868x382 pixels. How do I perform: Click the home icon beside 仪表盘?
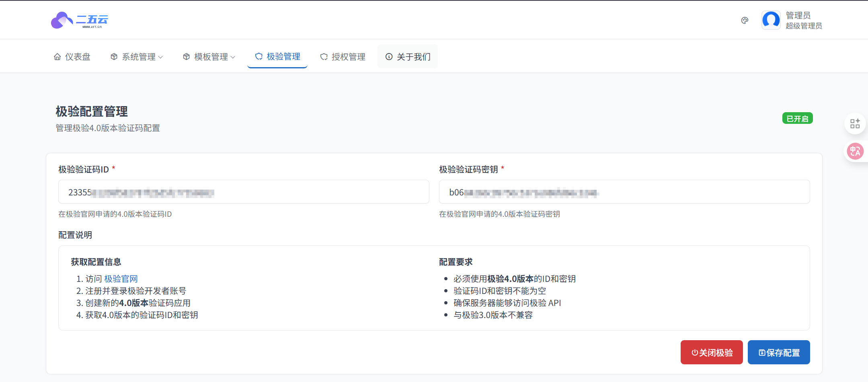click(x=57, y=57)
